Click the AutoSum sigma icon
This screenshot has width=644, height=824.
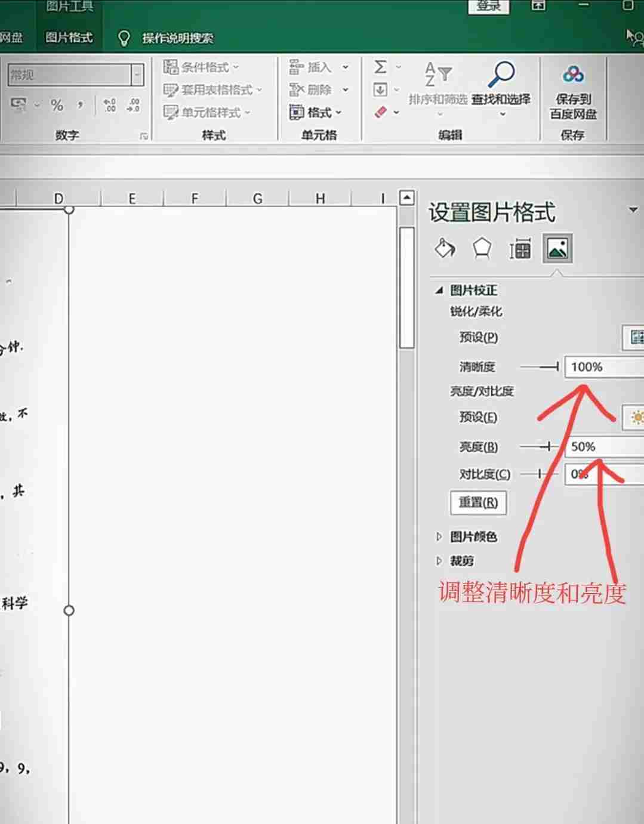pyautogui.click(x=380, y=66)
